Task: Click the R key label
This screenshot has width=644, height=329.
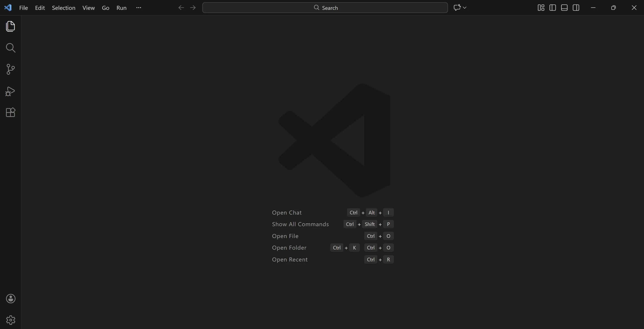Action: tap(388, 259)
